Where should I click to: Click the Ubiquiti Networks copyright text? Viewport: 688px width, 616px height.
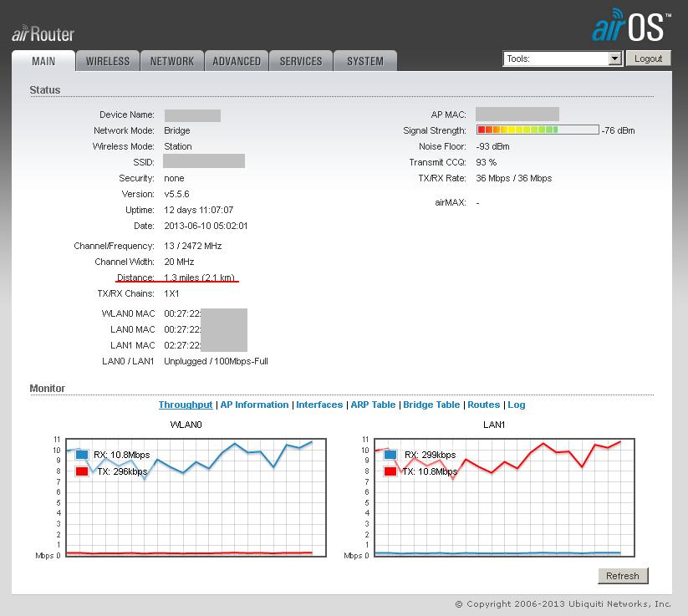coord(563,603)
